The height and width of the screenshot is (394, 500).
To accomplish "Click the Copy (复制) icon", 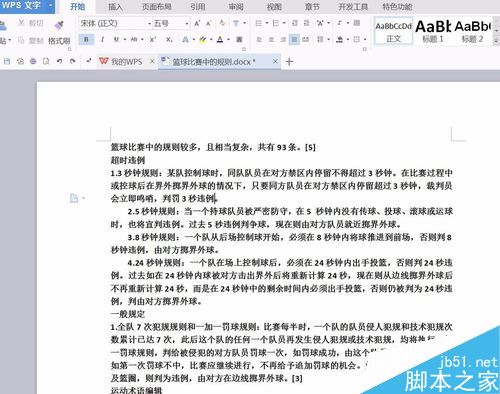I will pos(21,40).
